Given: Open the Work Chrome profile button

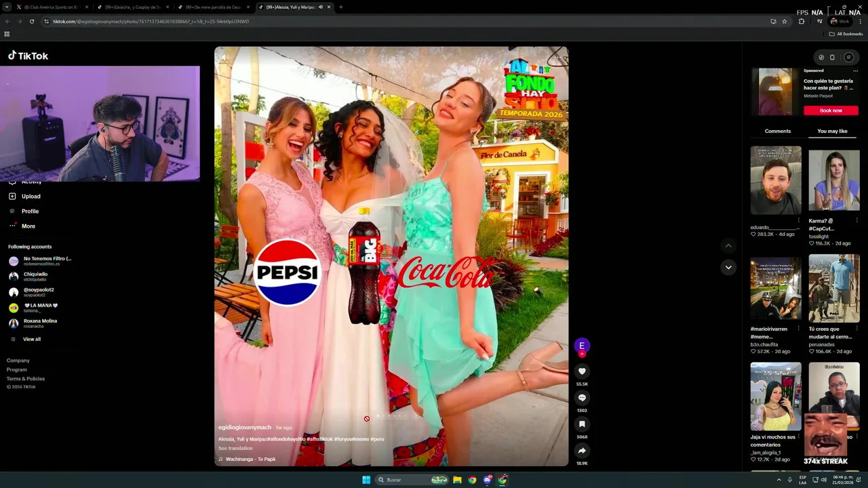Looking at the screenshot, I should (840, 21).
